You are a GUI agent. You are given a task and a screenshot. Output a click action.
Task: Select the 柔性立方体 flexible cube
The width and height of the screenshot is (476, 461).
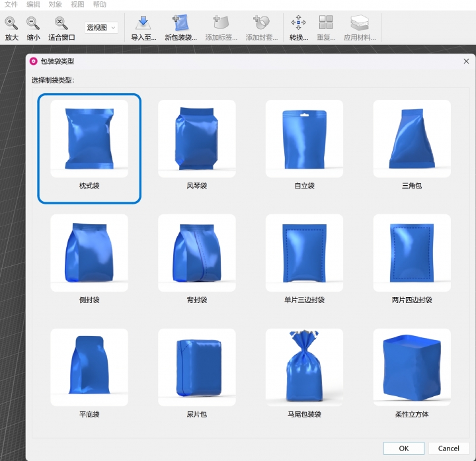(412, 367)
